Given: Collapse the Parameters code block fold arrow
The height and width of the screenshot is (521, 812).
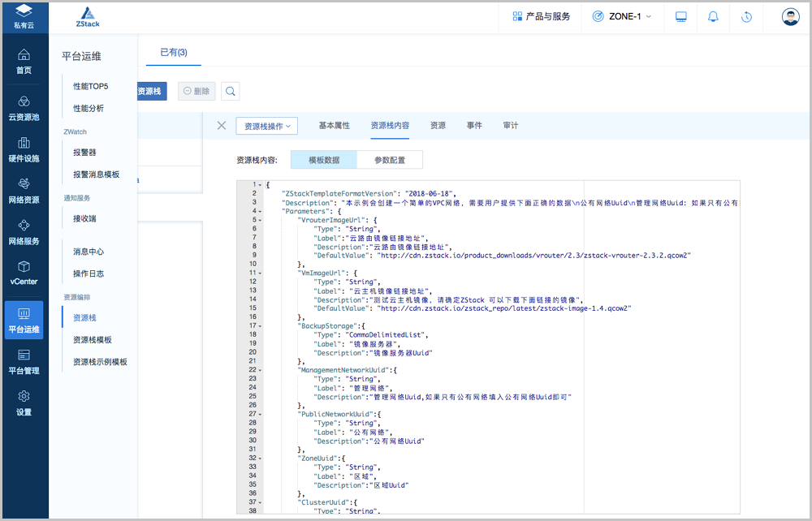Looking at the screenshot, I should (x=258, y=211).
